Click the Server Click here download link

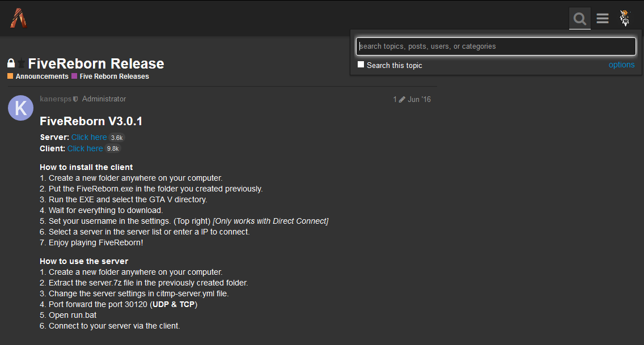pyautogui.click(x=88, y=137)
